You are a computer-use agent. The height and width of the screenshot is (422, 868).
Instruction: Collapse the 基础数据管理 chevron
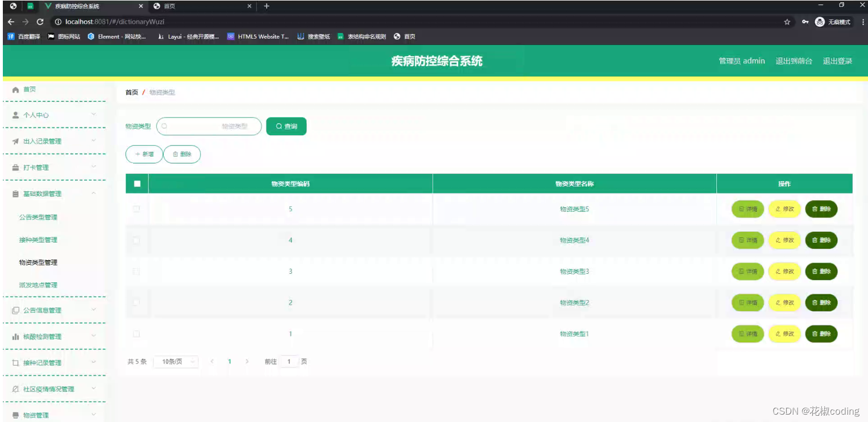click(x=94, y=194)
